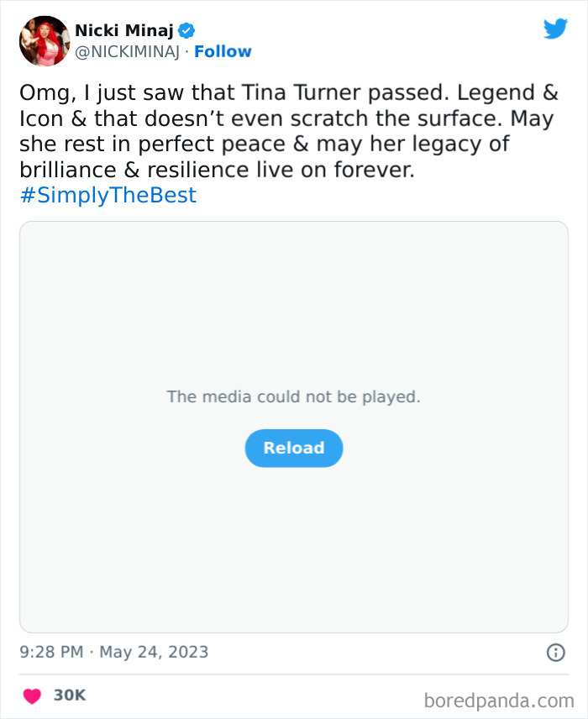
Task: Open the #SimplyTheBest hashtag
Action: pos(107,195)
